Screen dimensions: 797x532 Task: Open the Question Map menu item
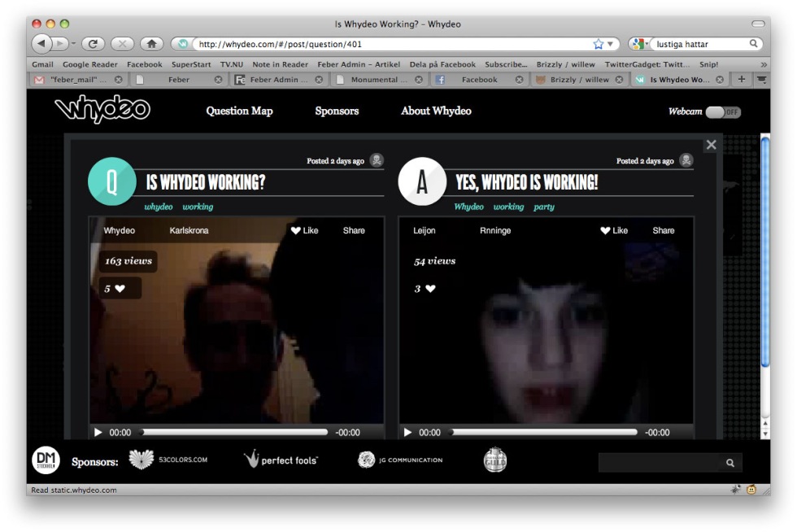[x=239, y=111]
